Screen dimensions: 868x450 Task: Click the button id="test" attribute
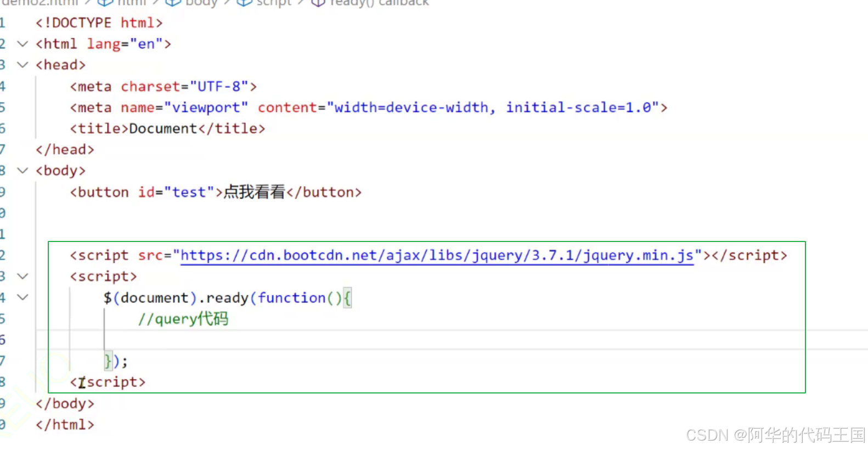(x=176, y=193)
